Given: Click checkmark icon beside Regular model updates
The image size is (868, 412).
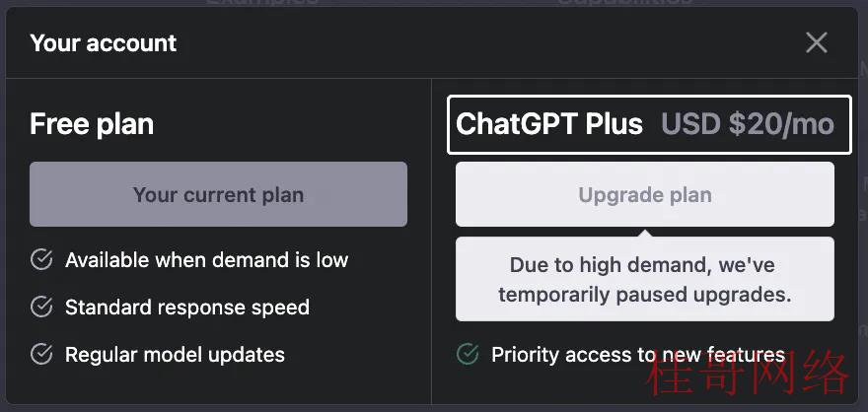Looking at the screenshot, I should [41, 354].
